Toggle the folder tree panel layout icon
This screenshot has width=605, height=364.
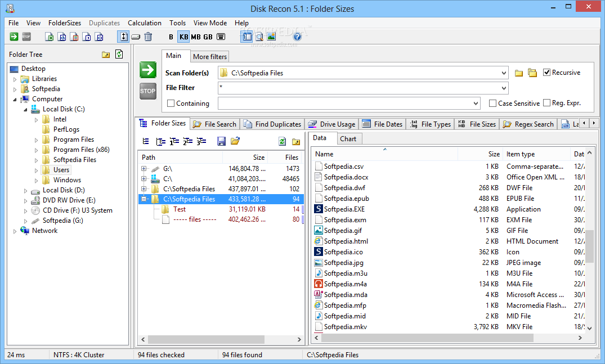pyautogui.click(x=247, y=37)
